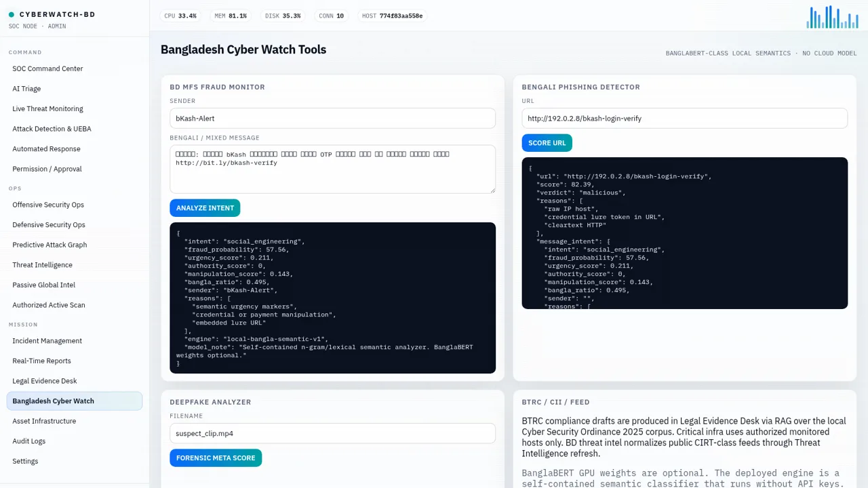Viewport: 868px width, 488px height.
Task: Open Defensive Security Ops
Action: click(x=75, y=224)
